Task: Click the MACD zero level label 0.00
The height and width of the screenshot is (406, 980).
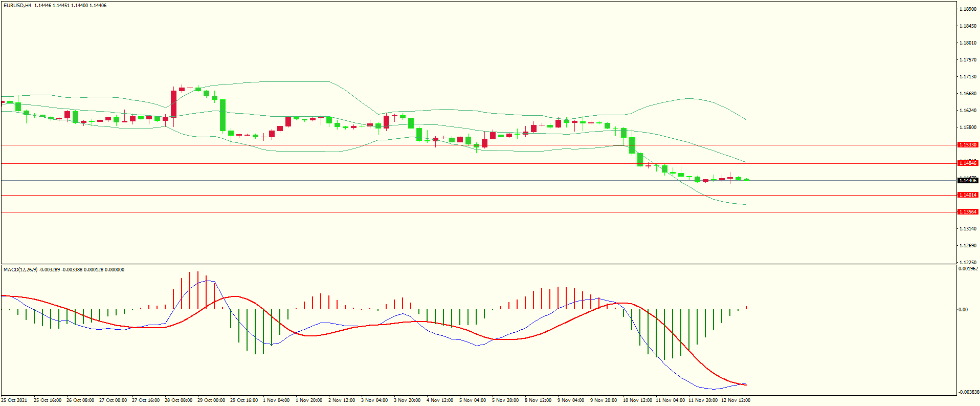Action: pyautogui.click(x=963, y=310)
